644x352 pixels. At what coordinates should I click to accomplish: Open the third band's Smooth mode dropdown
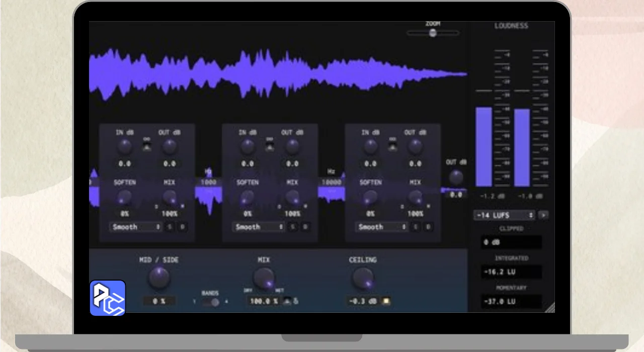click(381, 227)
